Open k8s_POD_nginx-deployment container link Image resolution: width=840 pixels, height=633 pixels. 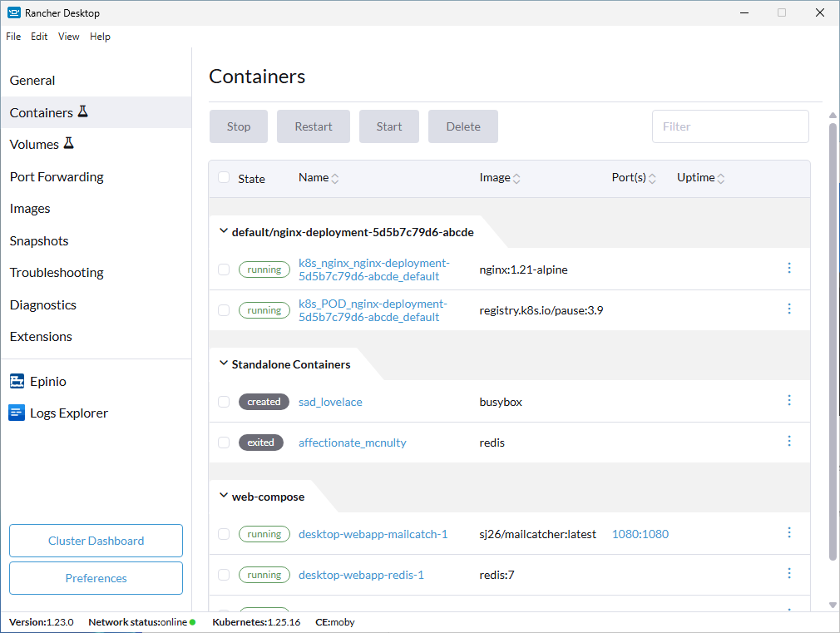pos(373,310)
